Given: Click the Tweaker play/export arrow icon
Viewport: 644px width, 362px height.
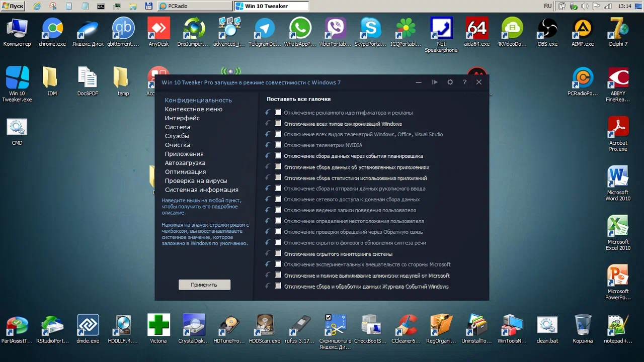Looking at the screenshot, I should point(435,82).
